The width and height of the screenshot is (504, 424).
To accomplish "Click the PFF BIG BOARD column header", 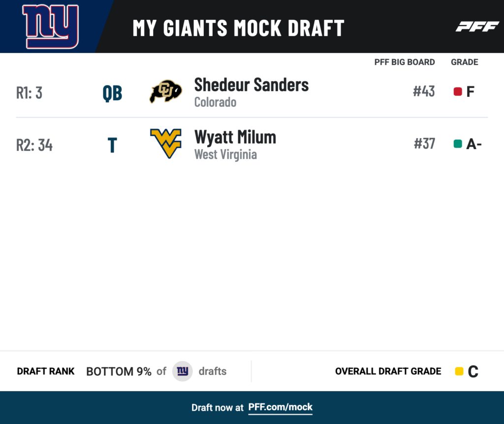I will point(405,62).
